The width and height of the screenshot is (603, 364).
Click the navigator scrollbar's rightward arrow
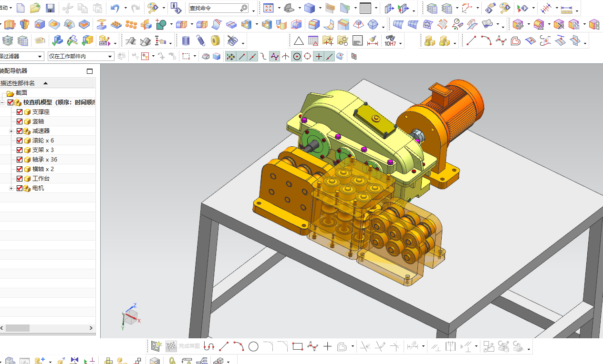91,328
